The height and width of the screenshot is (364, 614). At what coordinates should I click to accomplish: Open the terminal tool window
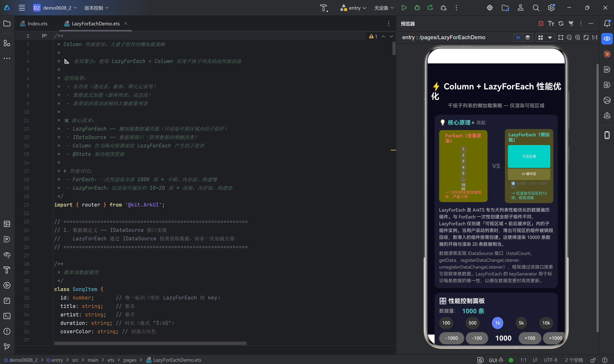7,316
